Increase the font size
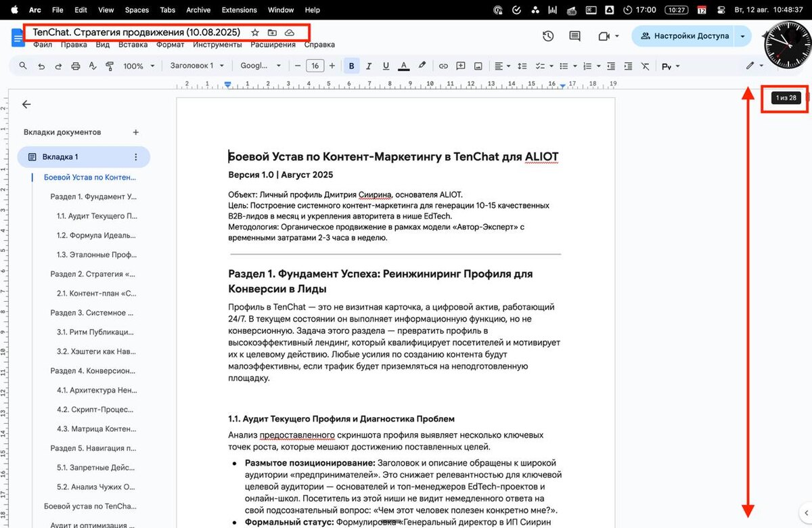The height and width of the screenshot is (528, 812). point(332,66)
